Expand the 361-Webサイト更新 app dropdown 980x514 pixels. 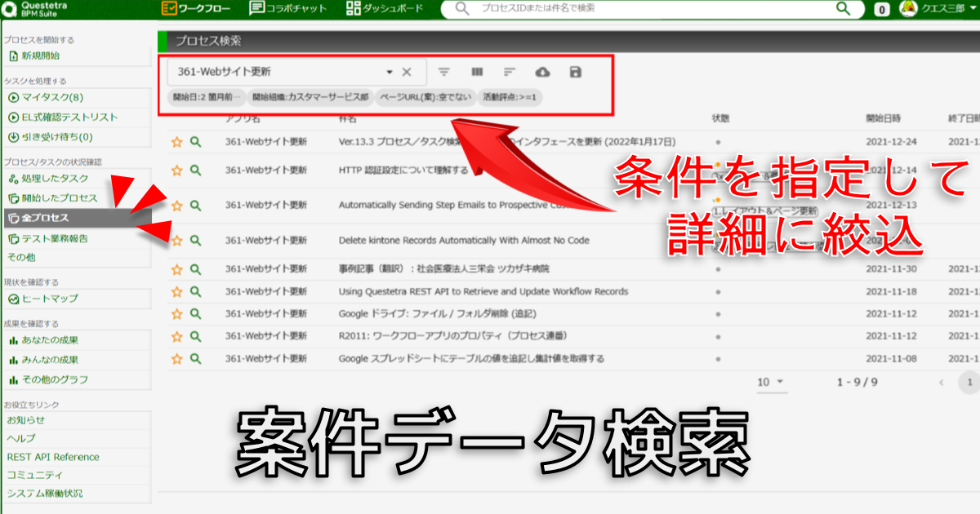click(390, 72)
